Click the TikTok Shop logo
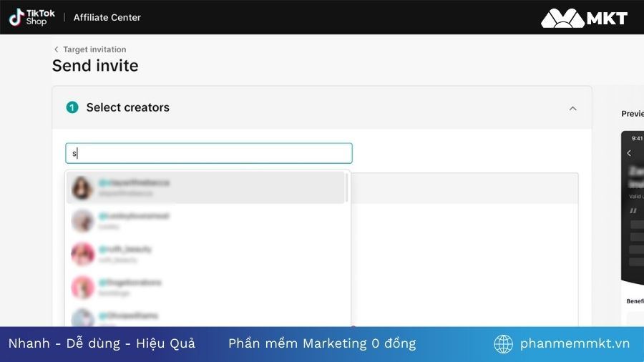The image size is (644, 362). (x=31, y=17)
